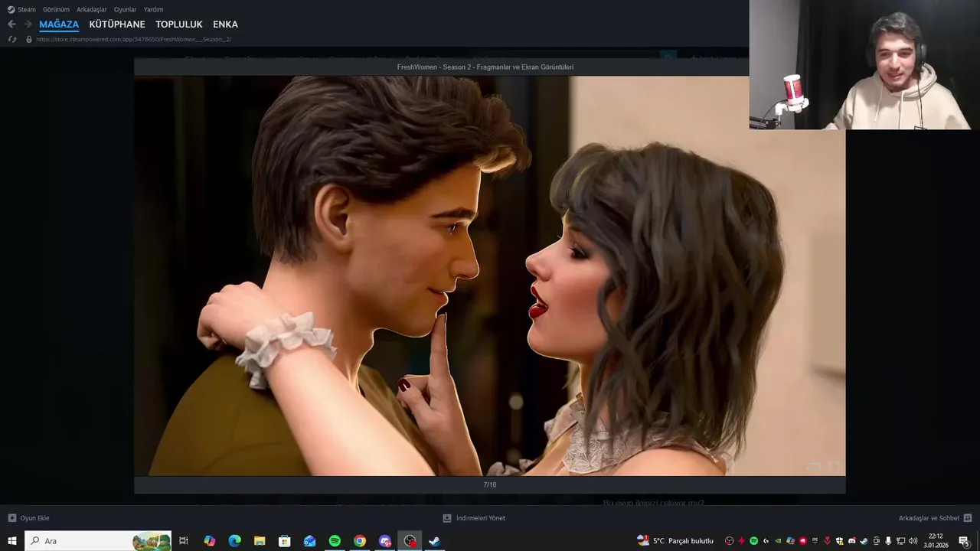Go back with the Steam back arrow

pyautogui.click(x=11, y=24)
